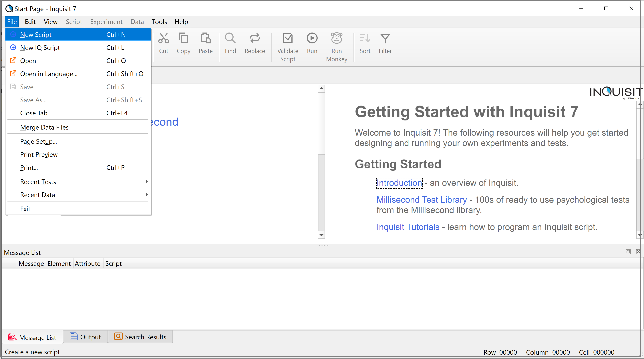Click the Script menu
Screen dimensions: 644x359
[74, 22]
